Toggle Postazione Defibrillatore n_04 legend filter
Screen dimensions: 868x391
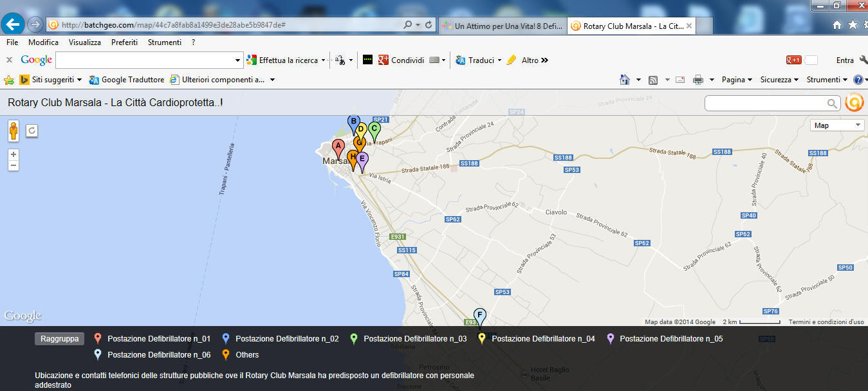click(x=537, y=339)
